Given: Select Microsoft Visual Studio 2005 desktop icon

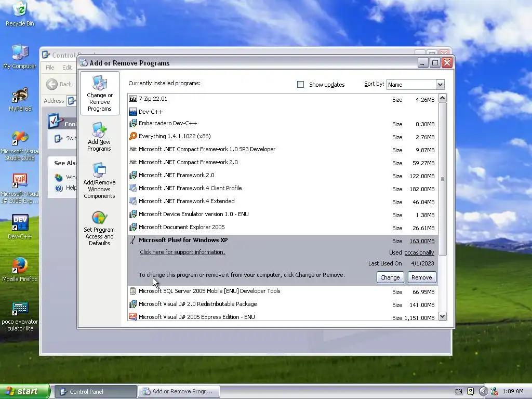Looking at the screenshot, I should 20,145.
